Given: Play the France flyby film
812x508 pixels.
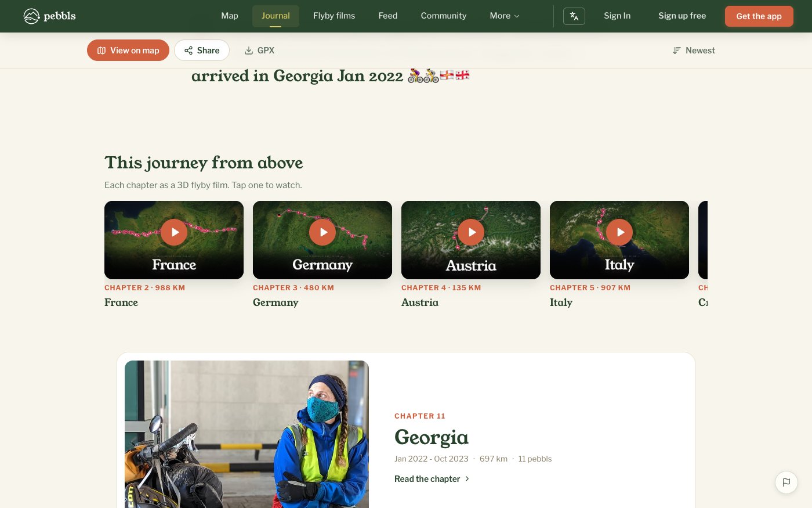Looking at the screenshot, I should (174, 232).
